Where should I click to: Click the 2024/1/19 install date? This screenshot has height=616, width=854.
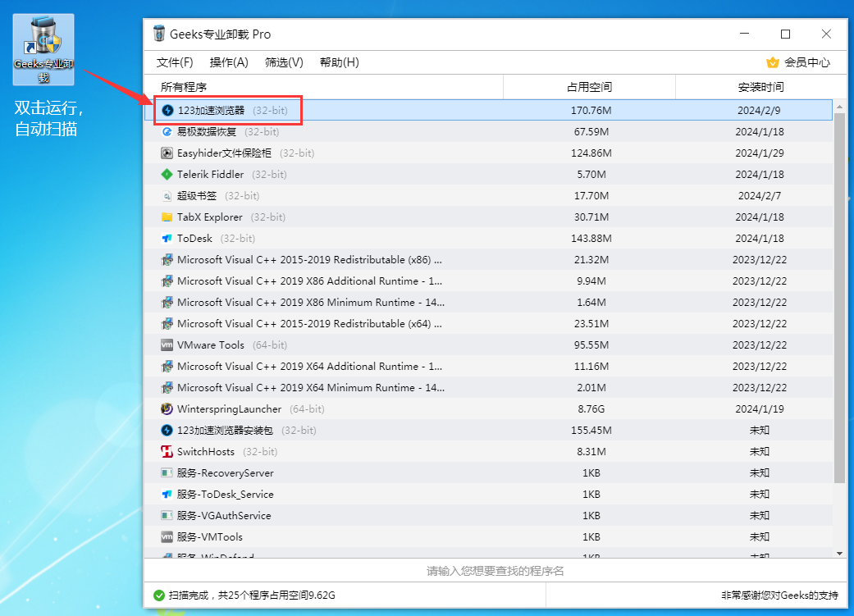pyautogui.click(x=760, y=408)
